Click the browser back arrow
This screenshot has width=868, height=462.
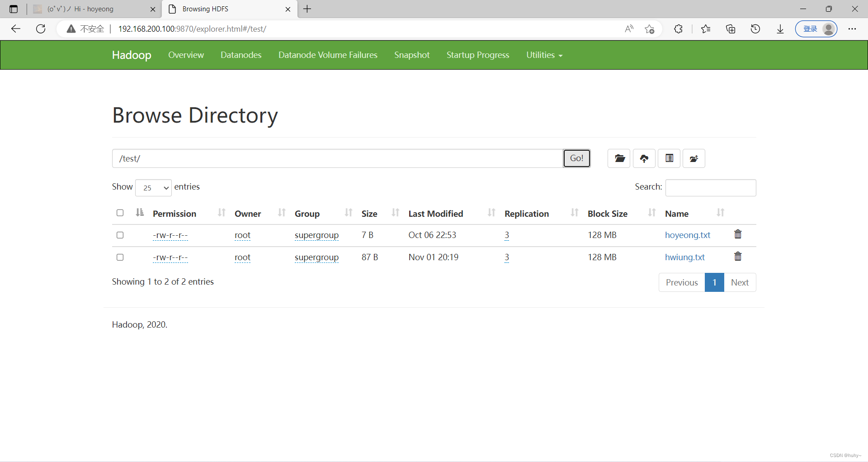point(16,29)
